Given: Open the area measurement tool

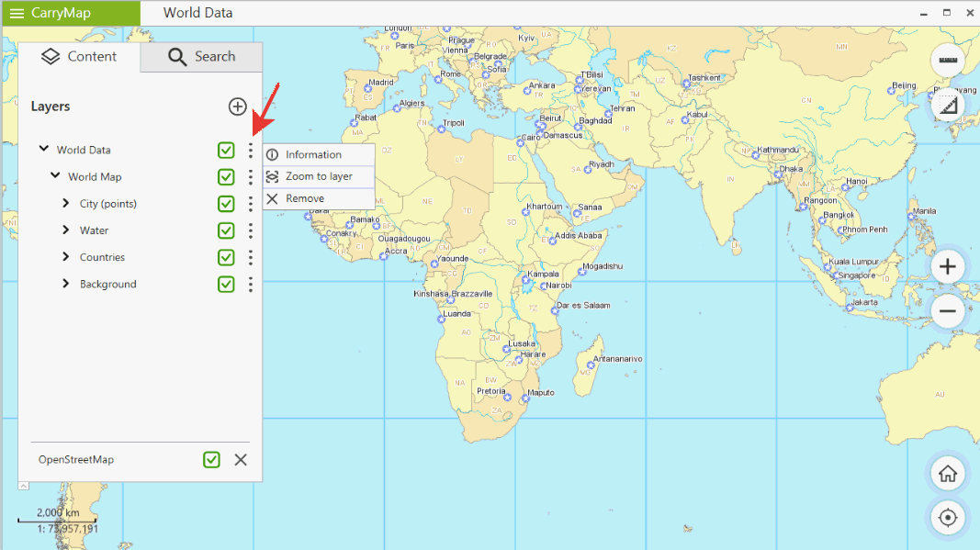Looking at the screenshot, I should (948, 107).
